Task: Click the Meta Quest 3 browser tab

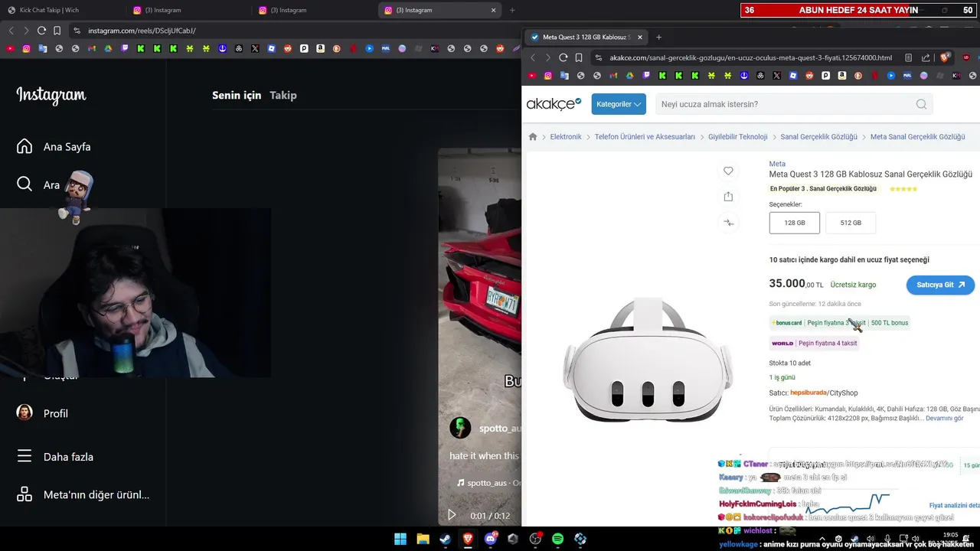Action: [x=586, y=37]
